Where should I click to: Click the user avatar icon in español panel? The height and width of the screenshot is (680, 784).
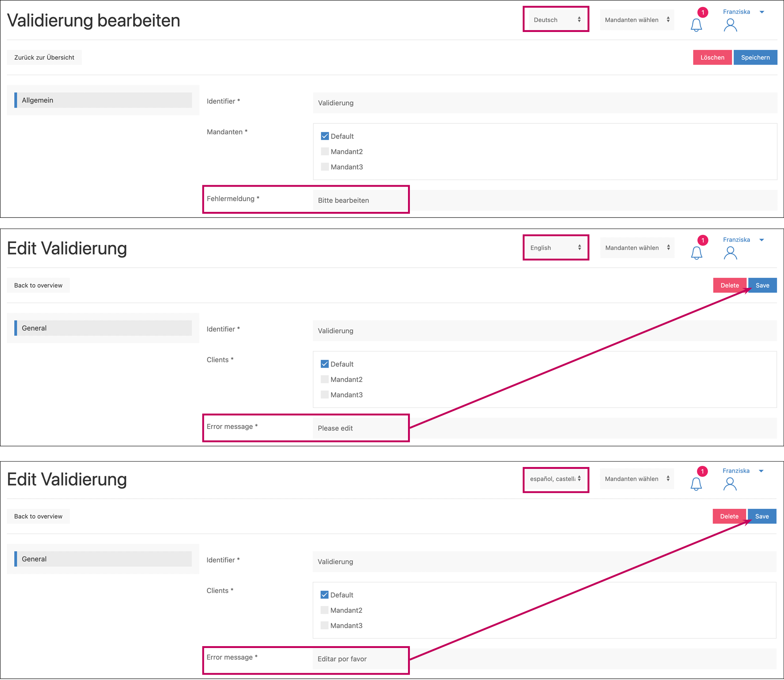click(x=730, y=484)
